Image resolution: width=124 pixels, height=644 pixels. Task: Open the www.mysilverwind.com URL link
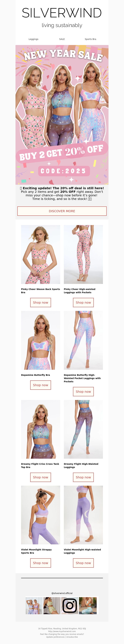[62, 631]
